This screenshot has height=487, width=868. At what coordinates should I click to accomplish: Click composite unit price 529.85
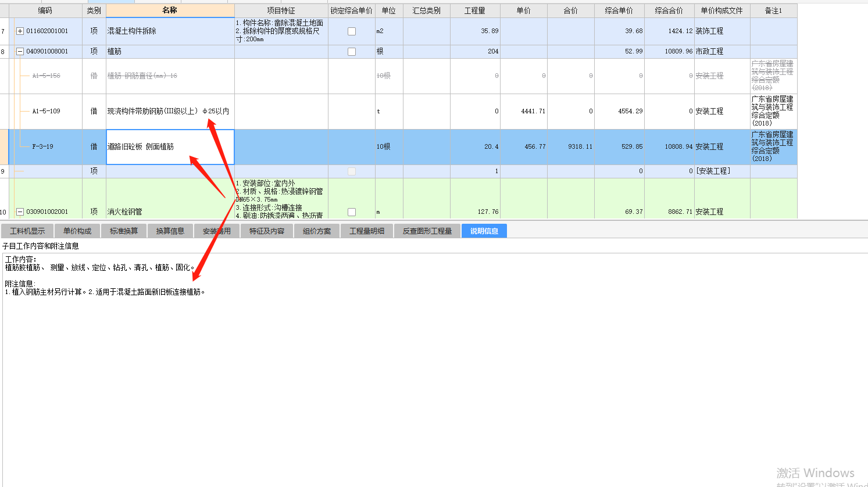(632, 147)
